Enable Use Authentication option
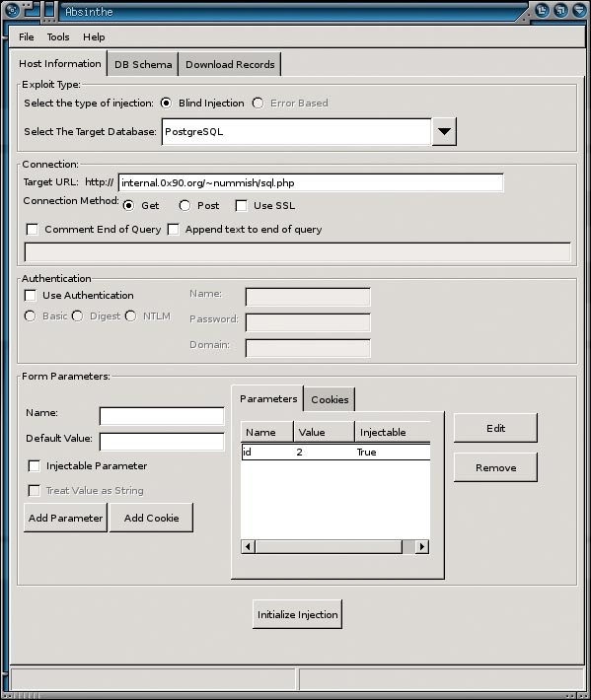 (x=31, y=295)
